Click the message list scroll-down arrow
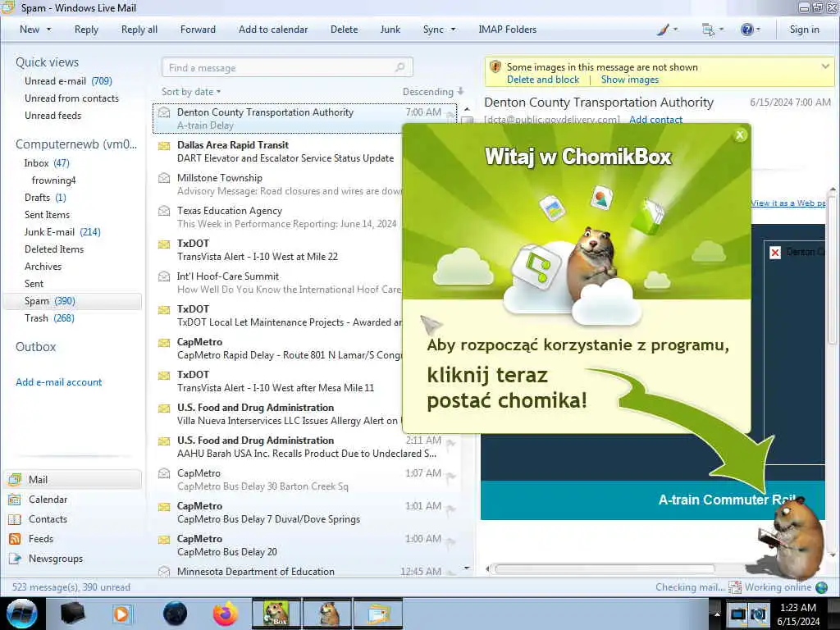840x630 pixels. (467, 568)
